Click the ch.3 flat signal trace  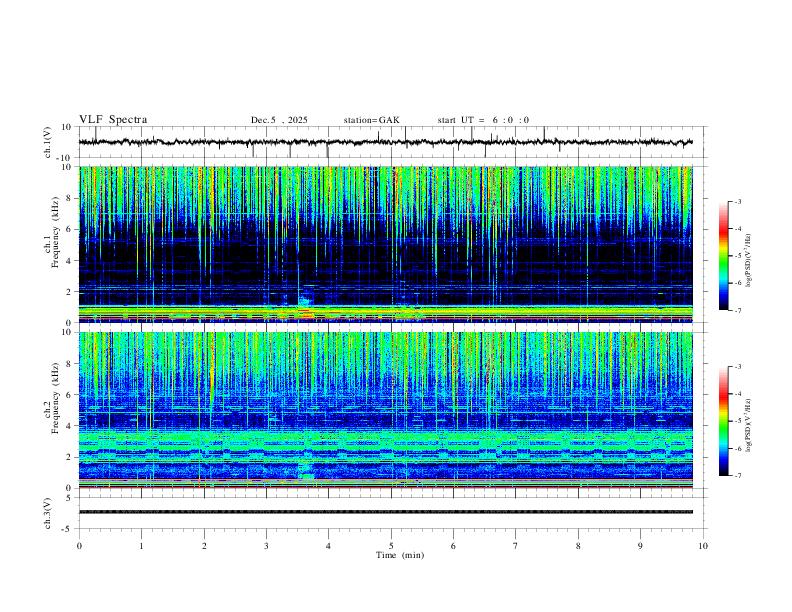point(385,512)
